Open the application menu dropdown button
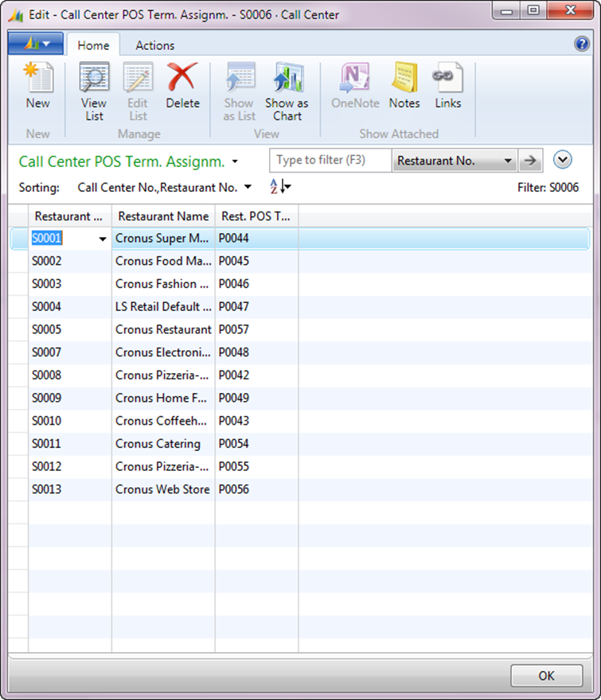 [35, 44]
